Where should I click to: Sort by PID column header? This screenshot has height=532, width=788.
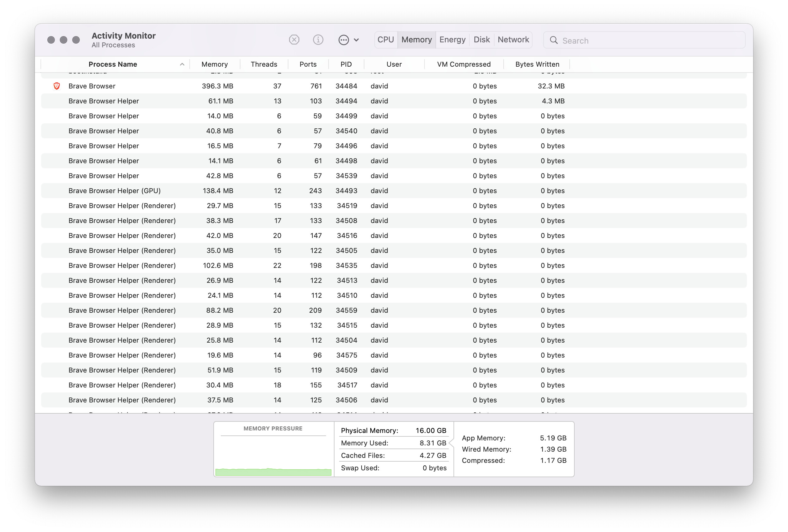click(x=346, y=64)
